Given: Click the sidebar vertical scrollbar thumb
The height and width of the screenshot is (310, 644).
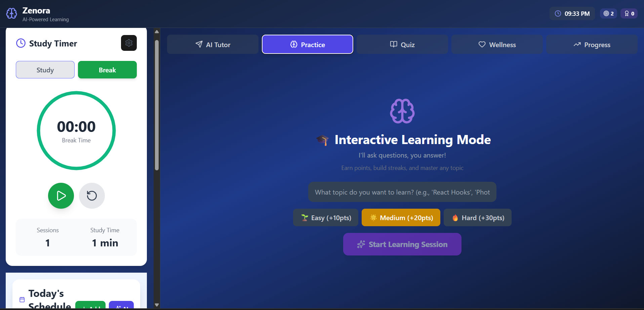Looking at the screenshot, I should pyautogui.click(x=157, y=105).
